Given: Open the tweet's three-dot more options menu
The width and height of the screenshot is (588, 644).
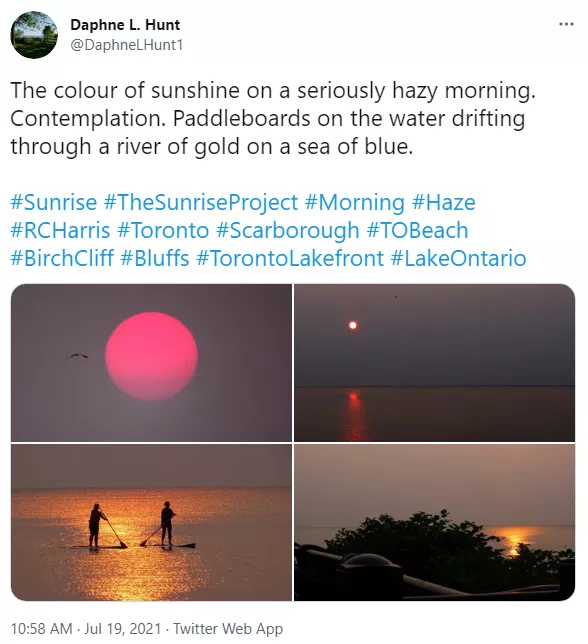Looking at the screenshot, I should [x=566, y=24].
